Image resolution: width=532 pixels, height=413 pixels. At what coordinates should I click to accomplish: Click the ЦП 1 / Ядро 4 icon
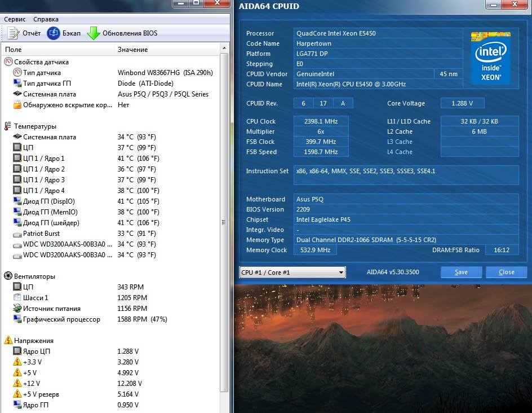(x=17, y=190)
